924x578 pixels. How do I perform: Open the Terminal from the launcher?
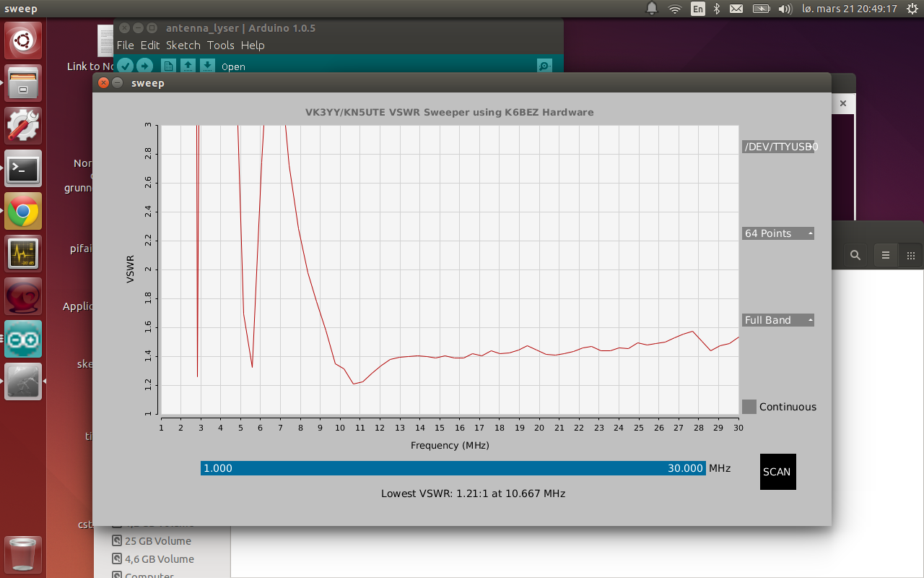(x=22, y=168)
